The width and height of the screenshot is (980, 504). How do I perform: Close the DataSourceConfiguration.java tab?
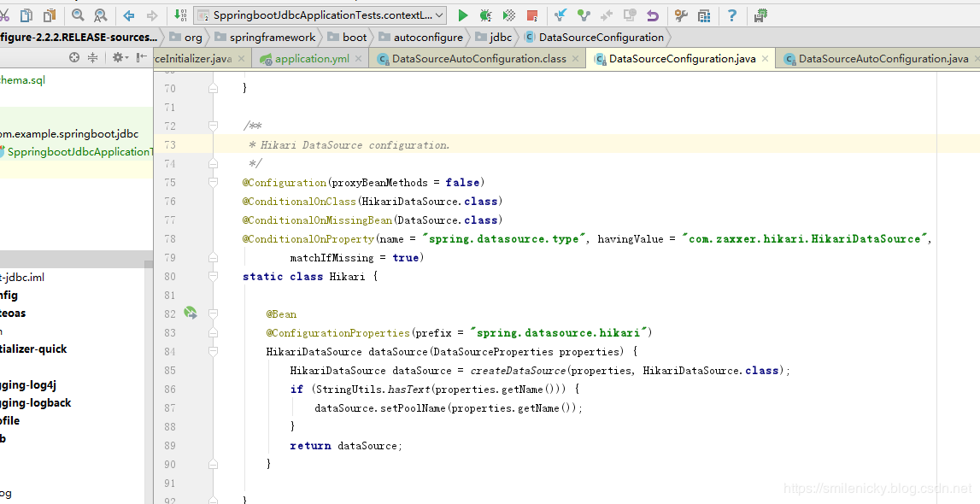pyautogui.click(x=765, y=59)
